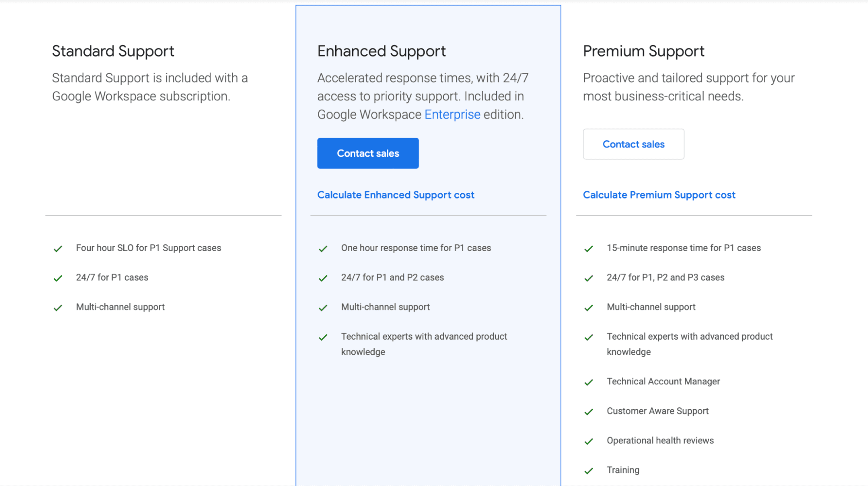Click the checkmark beside 24/7 for P1 and P2
Image resolution: width=868 pixels, height=486 pixels.
coord(323,278)
